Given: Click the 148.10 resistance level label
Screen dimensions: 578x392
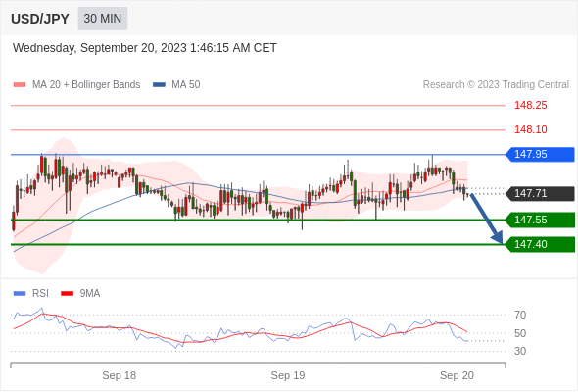Looking at the screenshot, I should pos(530,129).
